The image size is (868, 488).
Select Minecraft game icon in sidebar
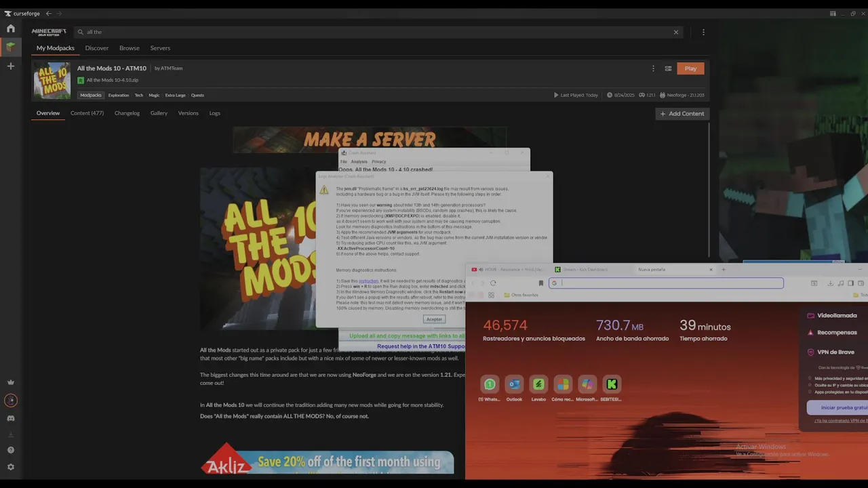point(10,47)
